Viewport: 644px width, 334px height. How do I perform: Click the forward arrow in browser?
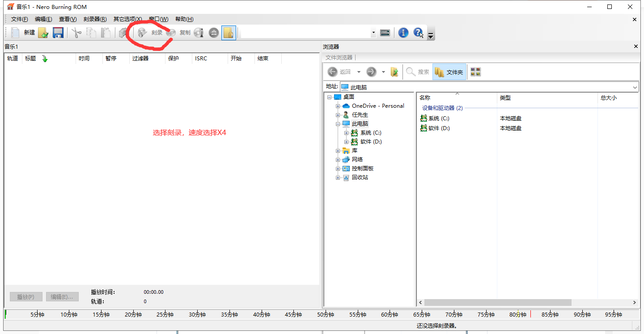click(x=371, y=72)
